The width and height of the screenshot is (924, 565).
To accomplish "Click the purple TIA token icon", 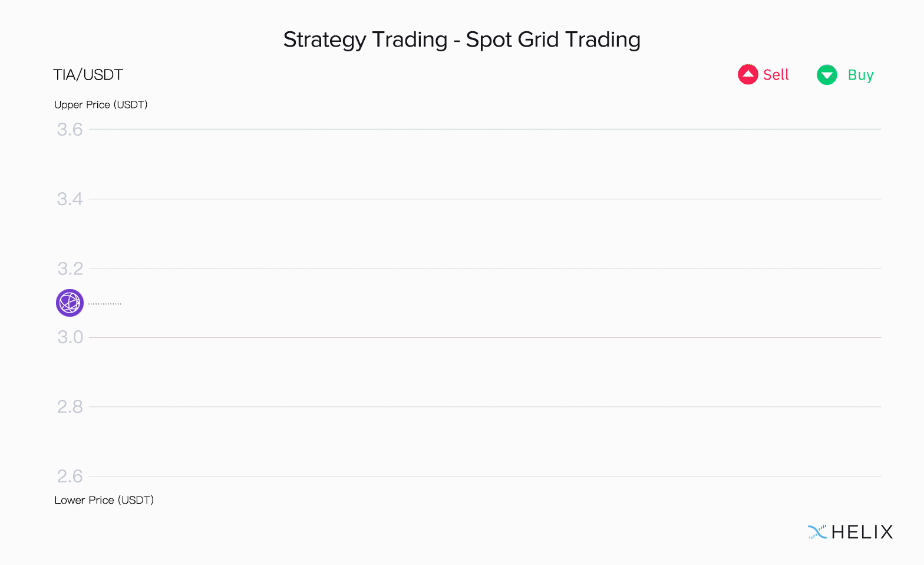I will 70,303.
